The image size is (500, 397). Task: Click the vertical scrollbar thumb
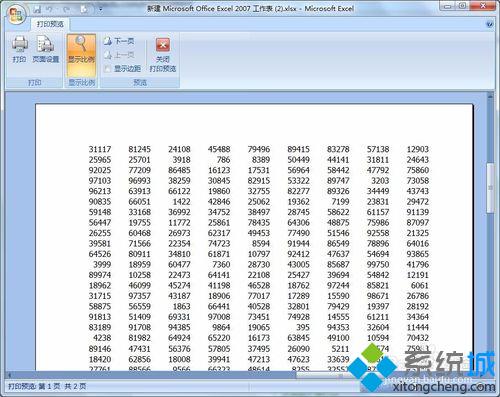490,188
